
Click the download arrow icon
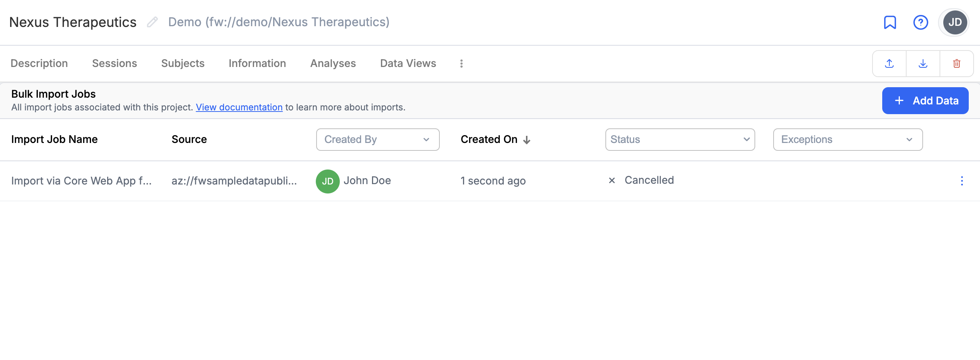coord(923,64)
